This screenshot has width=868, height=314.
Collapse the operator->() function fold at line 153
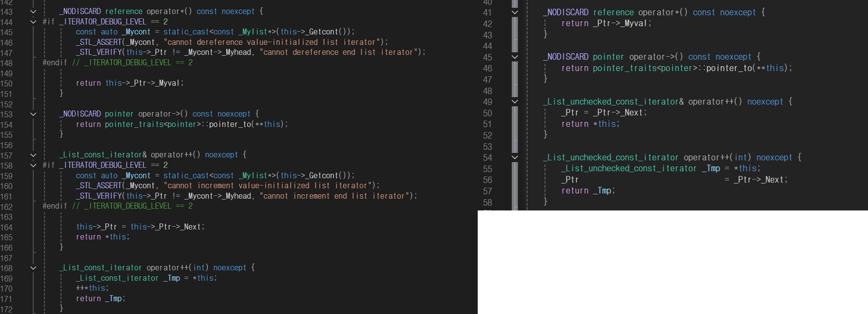[33, 114]
